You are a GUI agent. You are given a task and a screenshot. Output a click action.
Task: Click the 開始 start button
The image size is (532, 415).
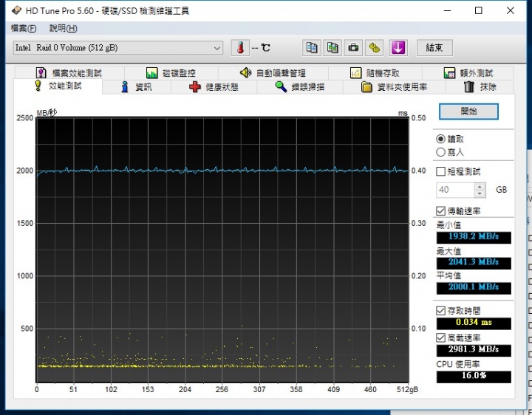[468, 112]
